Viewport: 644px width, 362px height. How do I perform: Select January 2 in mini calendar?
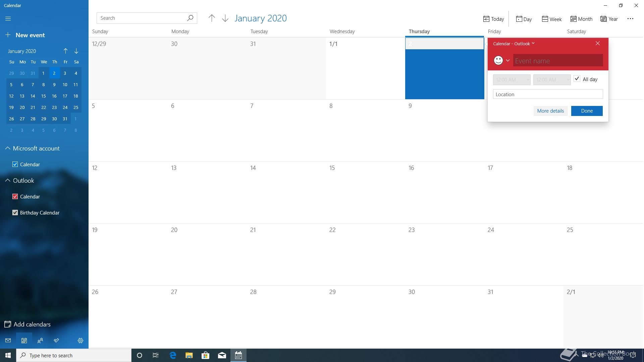click(54, 73)
